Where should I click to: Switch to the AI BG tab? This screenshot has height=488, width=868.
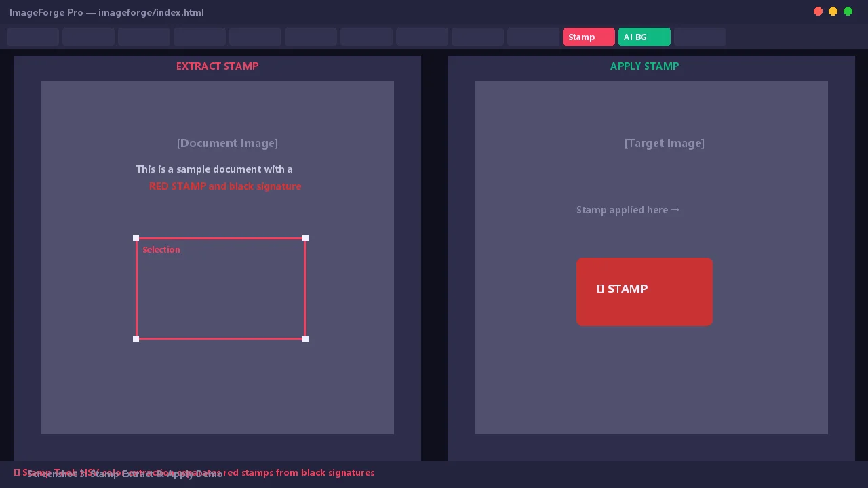tap(644, 37)
